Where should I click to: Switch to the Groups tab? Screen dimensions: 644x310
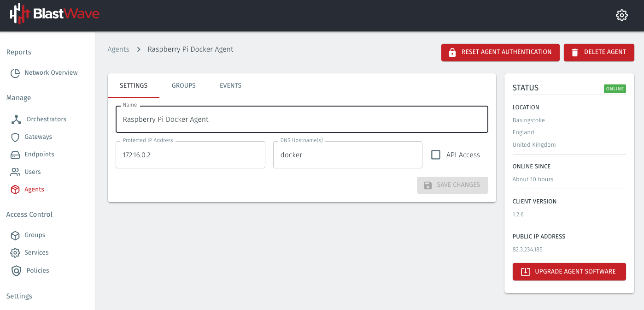[x=183, y=85]
